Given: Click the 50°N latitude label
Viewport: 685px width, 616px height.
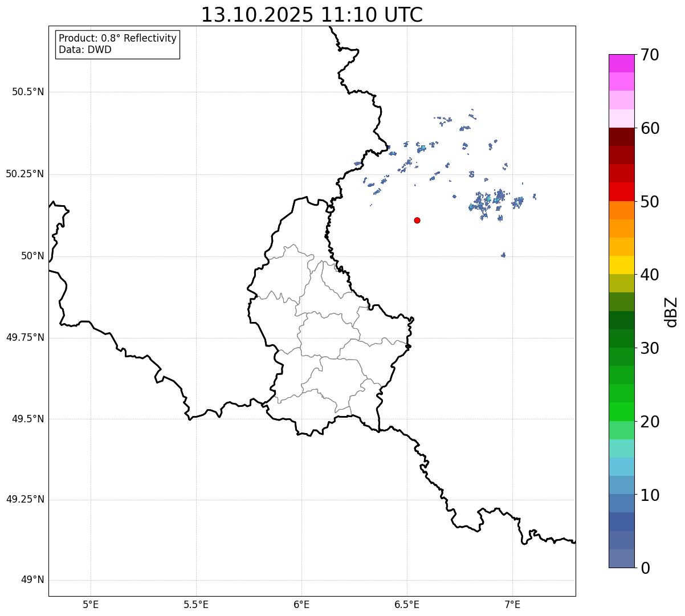Looking at the screenshot, I should pyautogui.click(x=32, y=256).
